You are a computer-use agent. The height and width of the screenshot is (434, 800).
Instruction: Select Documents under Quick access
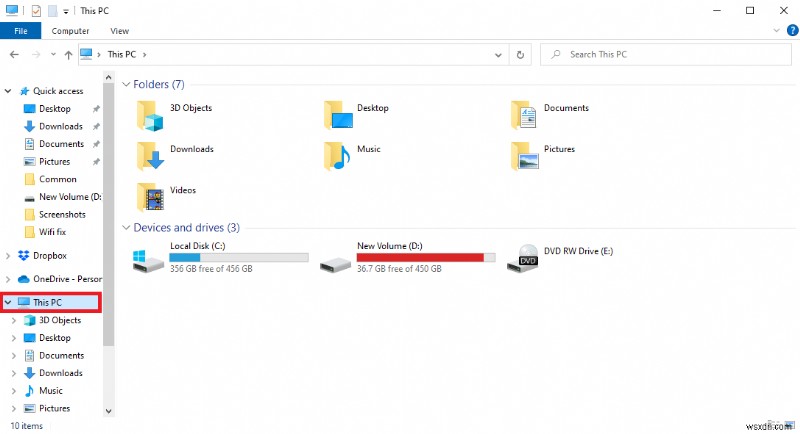pyautogui.click(x=61, y=144)
